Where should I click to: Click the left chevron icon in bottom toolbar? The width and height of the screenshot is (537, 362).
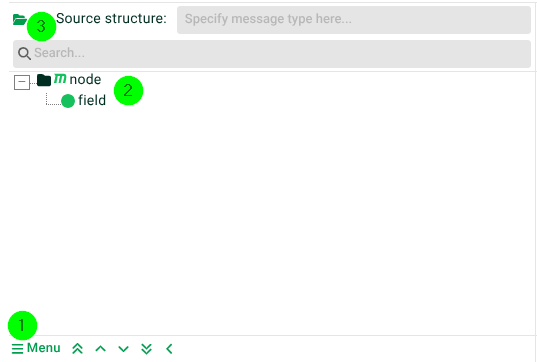tap(169, 349)
